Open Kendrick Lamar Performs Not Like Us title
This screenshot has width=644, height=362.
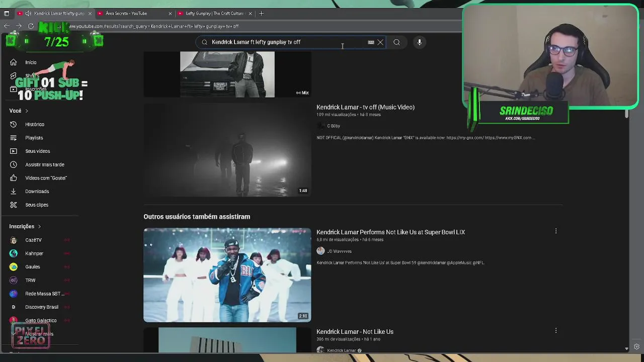(390, 232)
